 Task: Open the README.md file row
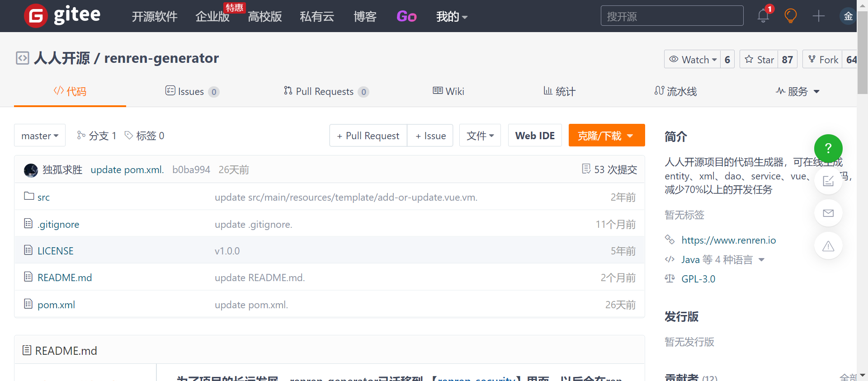click(330, 277)
